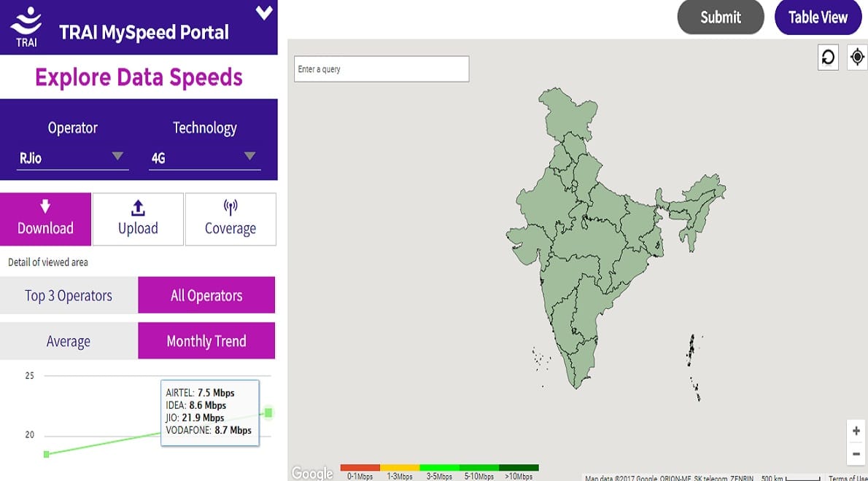Click the light green 3-5Mbps legend swatch
The image size is (868, 481).
click(440, 468)
